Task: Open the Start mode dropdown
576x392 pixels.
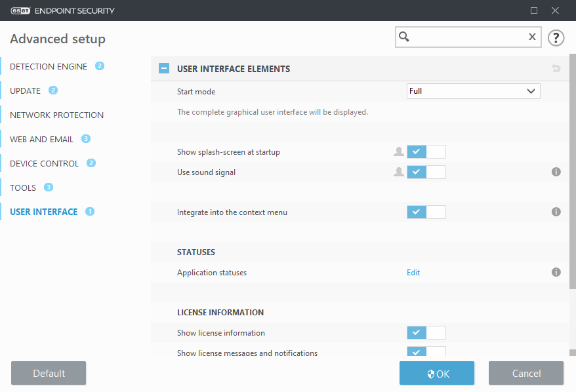Action: pyautogui.click(x=472, y=90)
